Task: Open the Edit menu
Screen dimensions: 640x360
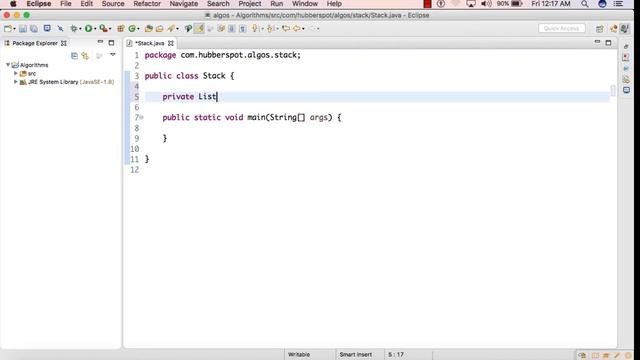Action: tap(87, 4)
